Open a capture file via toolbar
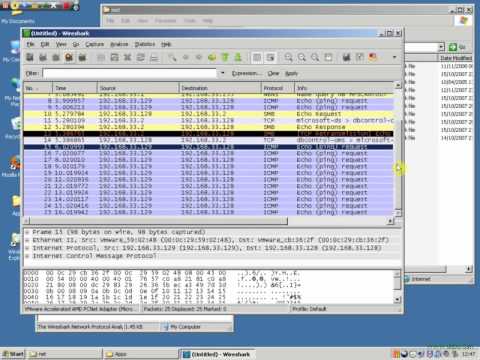Viewport: 480px width, 360px height. click(x=101, y=57)
